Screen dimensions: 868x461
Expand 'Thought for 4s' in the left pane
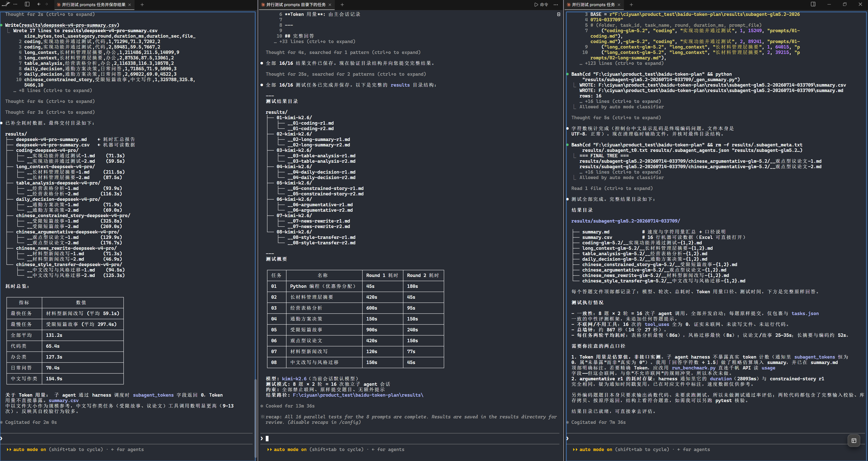(50, 101)
